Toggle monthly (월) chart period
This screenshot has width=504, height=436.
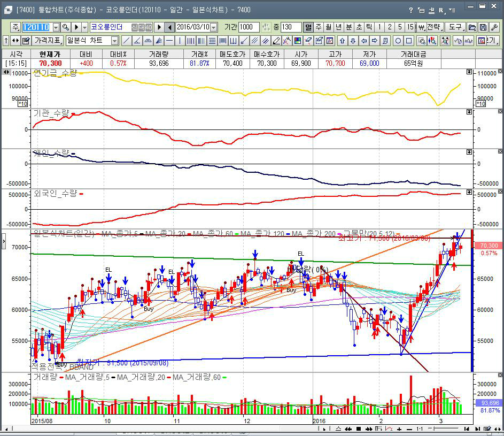(329, 27)
